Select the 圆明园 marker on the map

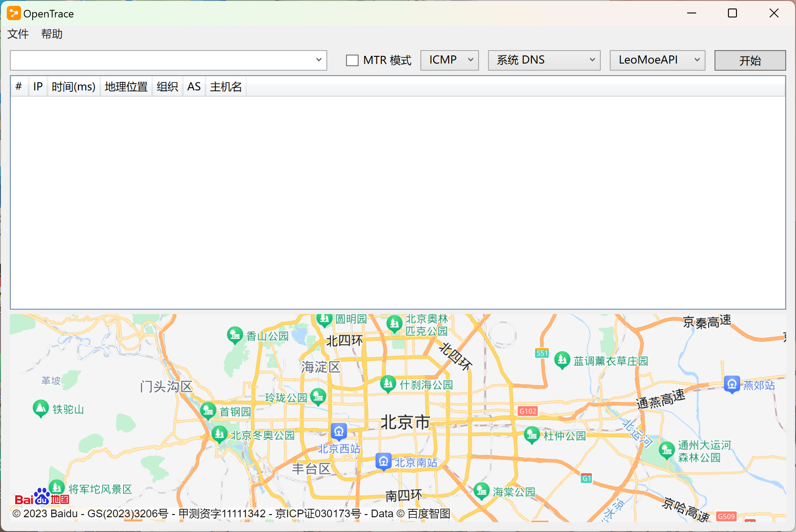(324, 319)
